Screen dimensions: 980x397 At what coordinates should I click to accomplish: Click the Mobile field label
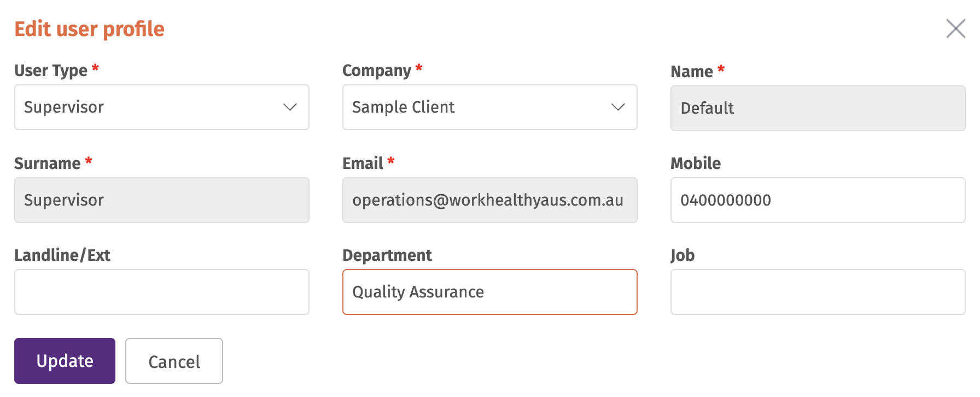click(696, 163)
